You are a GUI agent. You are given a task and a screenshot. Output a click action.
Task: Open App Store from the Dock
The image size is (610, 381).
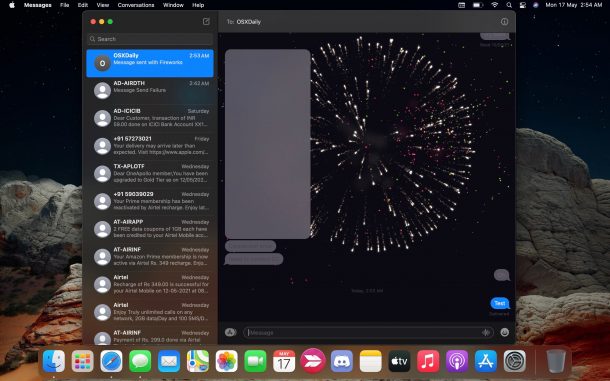pyautogui.click(x=486, y=361)
